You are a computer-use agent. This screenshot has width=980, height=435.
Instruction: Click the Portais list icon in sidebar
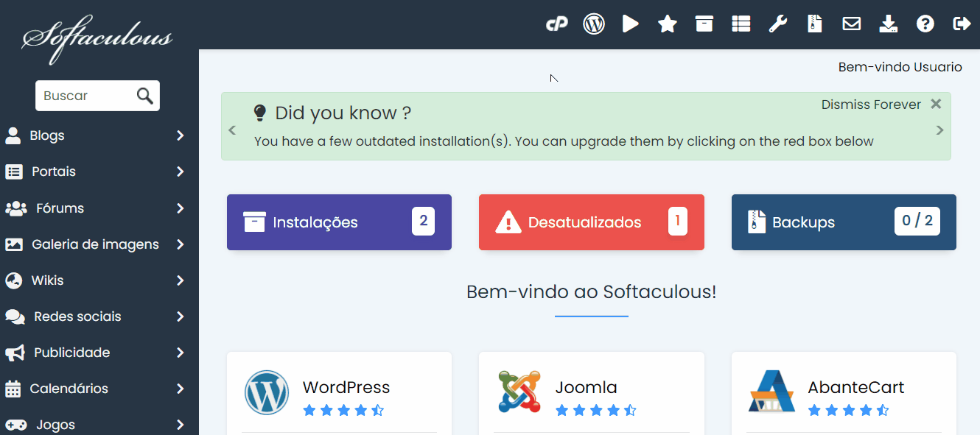[x=14, y=171]
